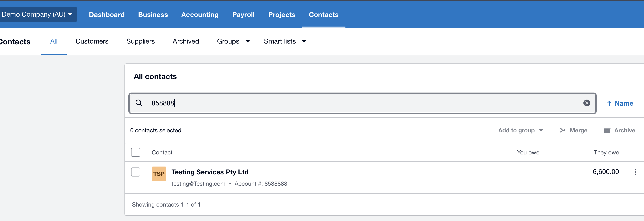Open the Accounting menu

(x=200, y=15)
